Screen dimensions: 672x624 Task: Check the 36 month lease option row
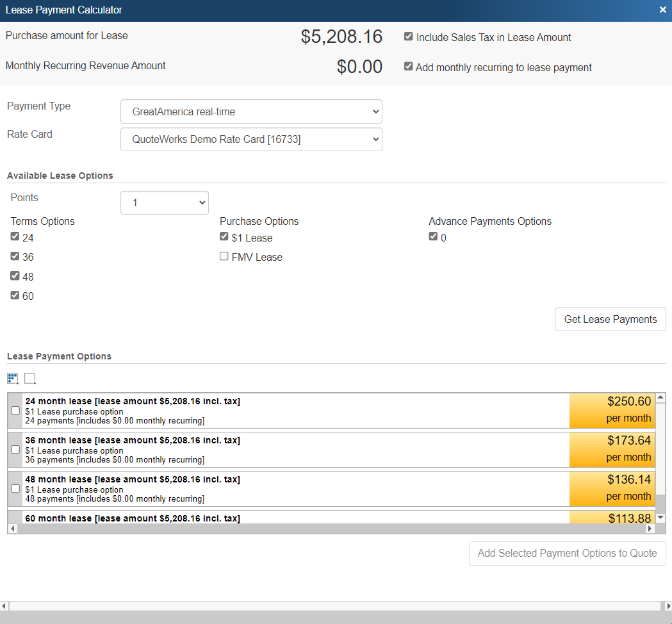[16, 450]
